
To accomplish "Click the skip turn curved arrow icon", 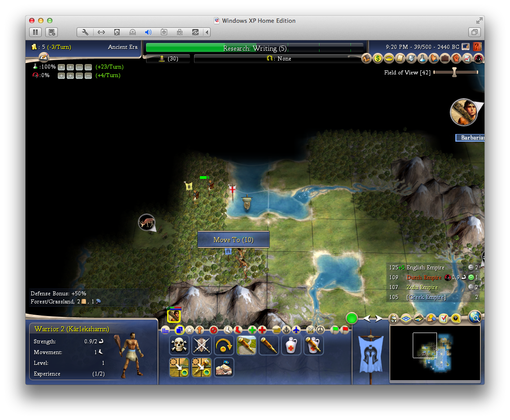I will click(x=224, y=345).
